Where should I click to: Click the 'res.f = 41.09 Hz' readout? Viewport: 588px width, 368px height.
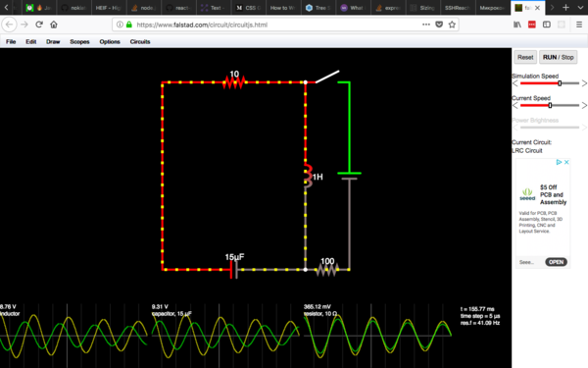pyautogui.click(x=480, y=323)
